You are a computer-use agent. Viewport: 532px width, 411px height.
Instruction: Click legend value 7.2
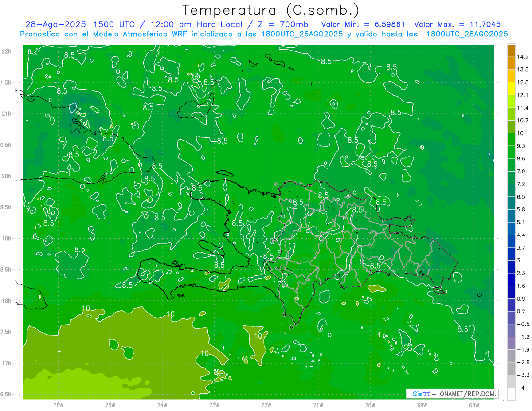pyautogui.click(x=521, y=184)
